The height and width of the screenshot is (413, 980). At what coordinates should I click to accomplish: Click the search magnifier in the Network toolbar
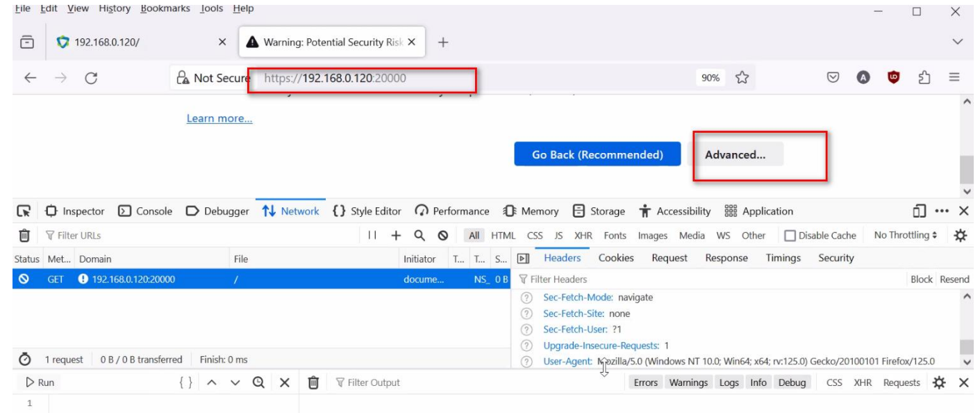[420, 236]
